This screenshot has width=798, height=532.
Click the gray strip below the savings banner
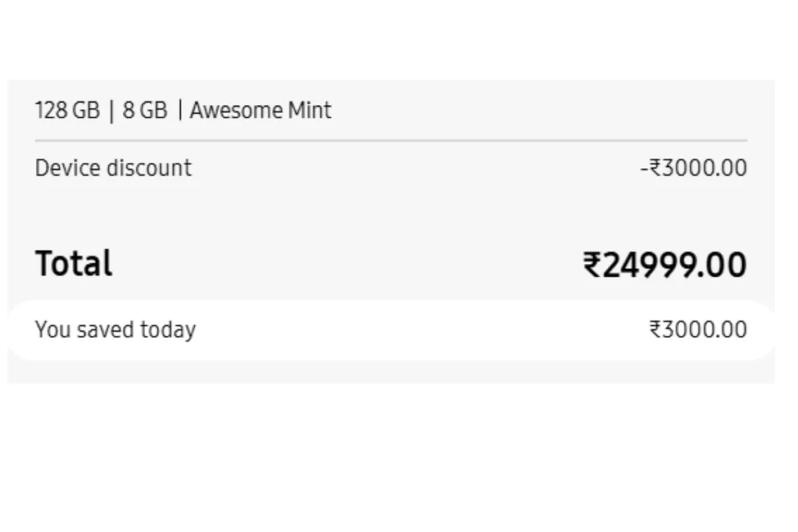(391, 372)
